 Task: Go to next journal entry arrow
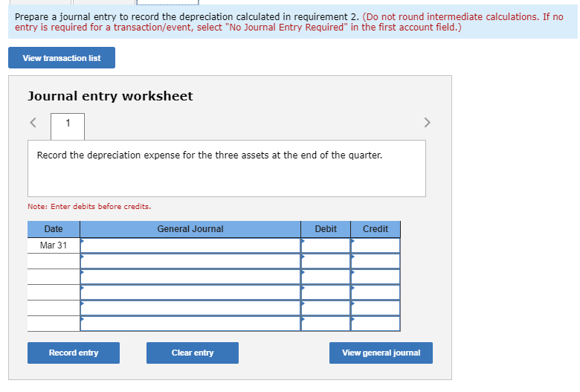click(x=427, y=123)
